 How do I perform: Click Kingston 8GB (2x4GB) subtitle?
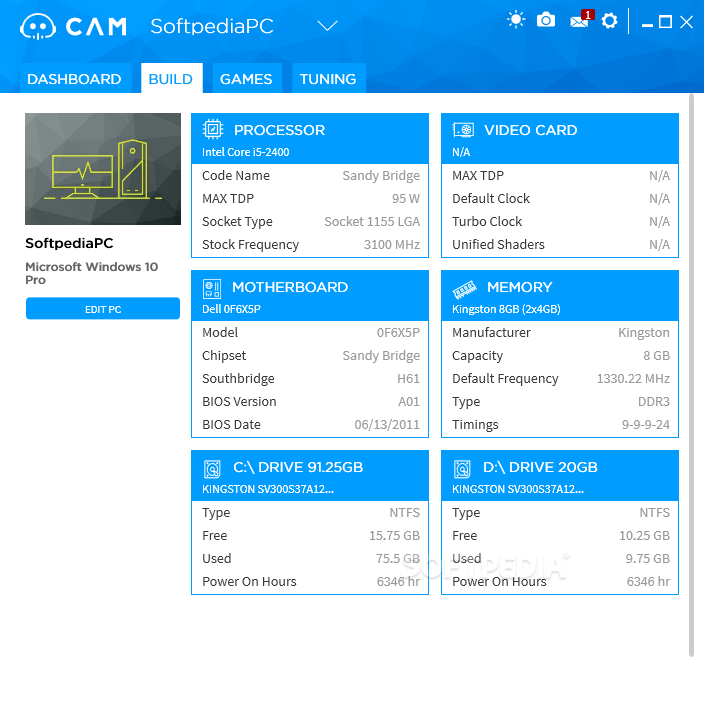click(x=506, y=309)
